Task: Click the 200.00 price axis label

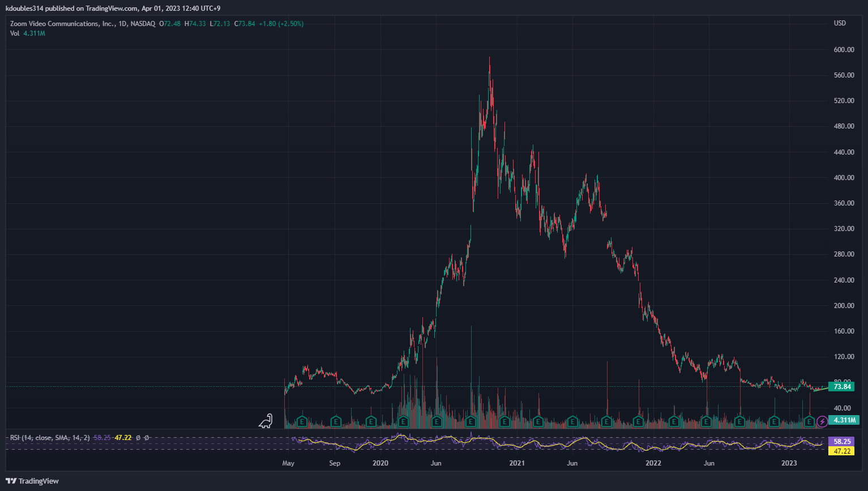Action: point(844,306)
